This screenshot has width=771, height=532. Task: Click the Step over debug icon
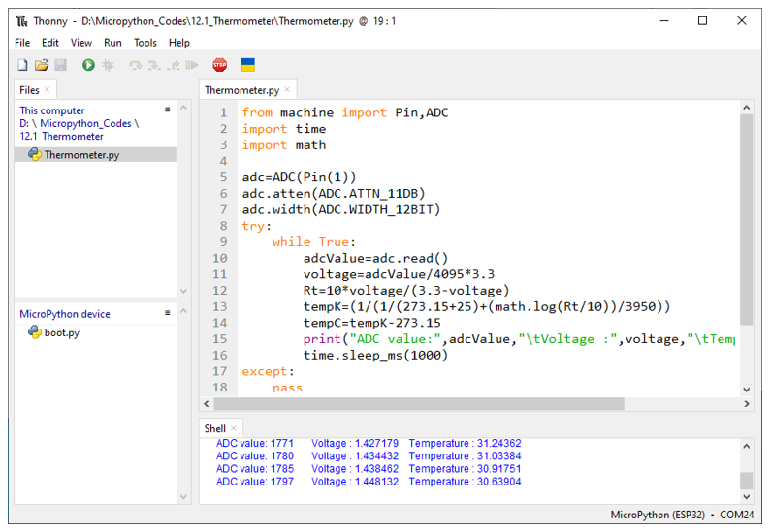click(x=135, y=65)
